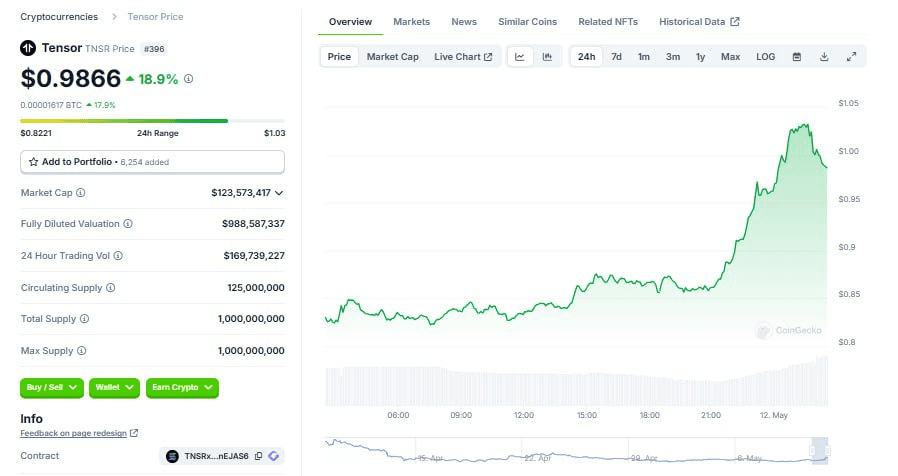Open the Buy / Sell dropdown

coord(52,388)
